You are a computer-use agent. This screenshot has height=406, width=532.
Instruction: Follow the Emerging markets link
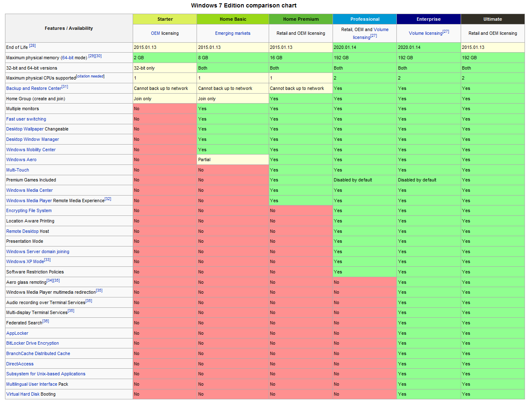coord(233,33)
